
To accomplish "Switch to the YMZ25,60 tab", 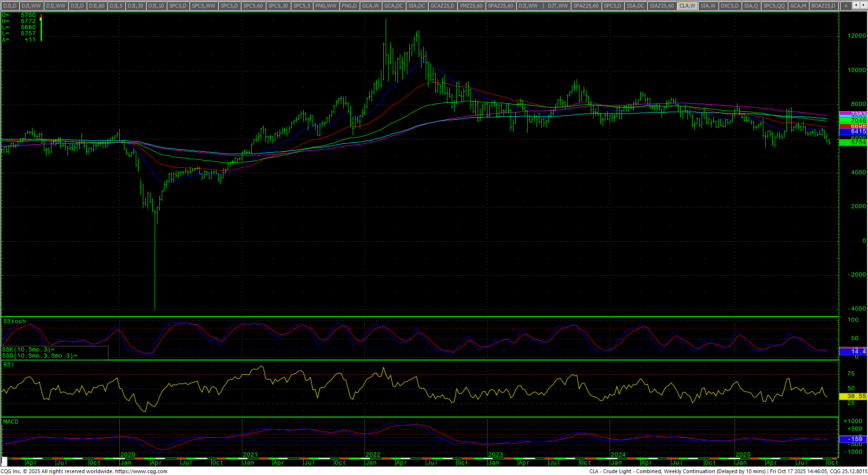I will pyautogui.click(x=471, y=6).
